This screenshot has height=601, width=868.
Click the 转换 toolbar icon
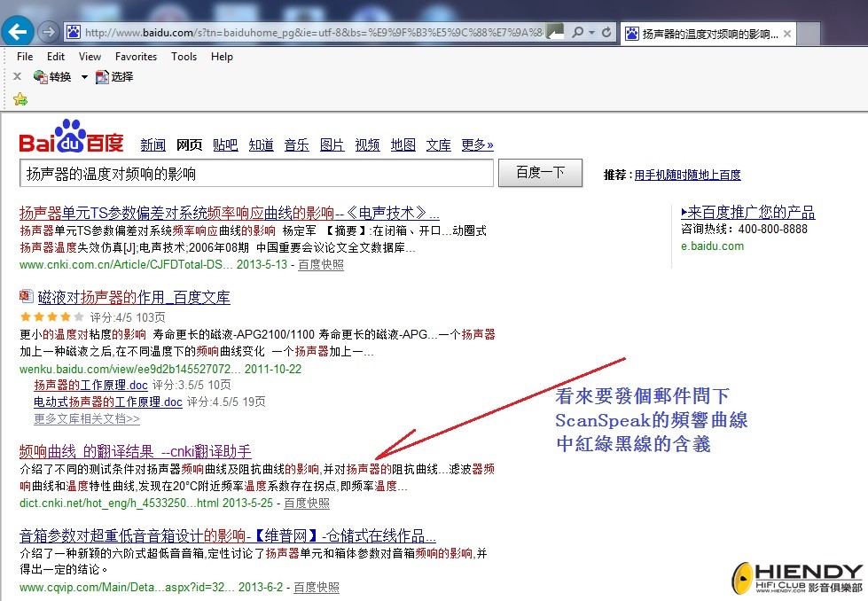tap(40, 77)
